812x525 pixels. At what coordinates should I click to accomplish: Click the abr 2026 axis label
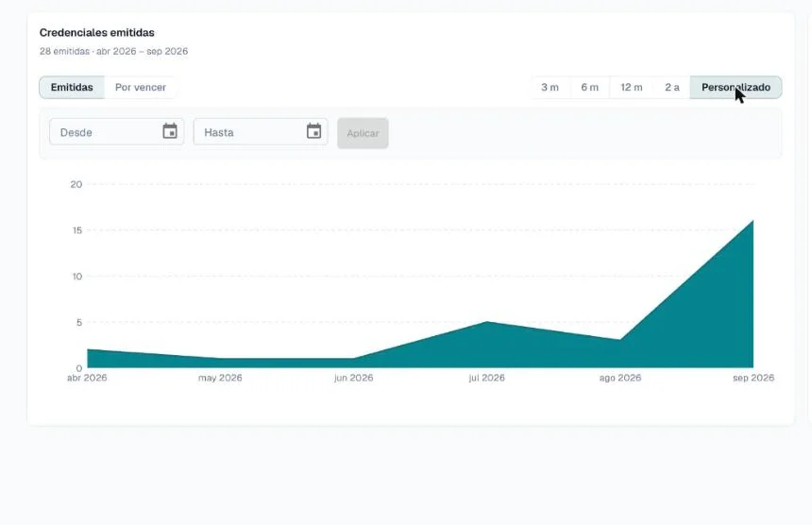[x=87, y=378]
